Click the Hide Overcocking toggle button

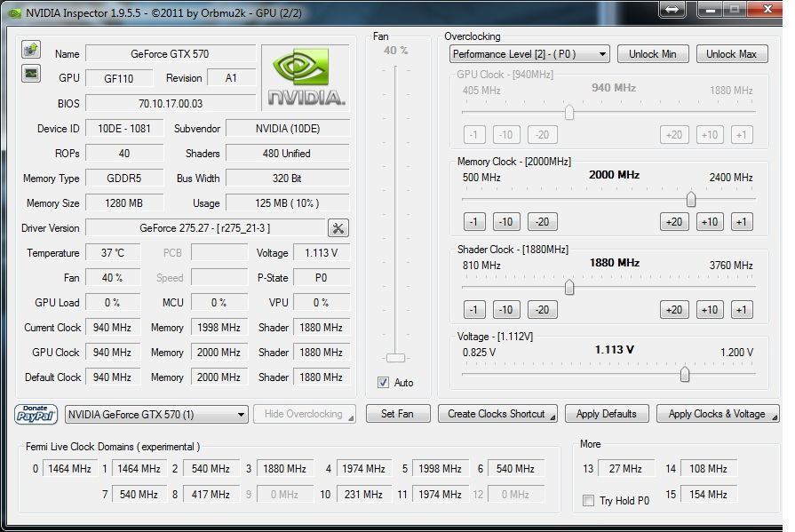(304, 414)
